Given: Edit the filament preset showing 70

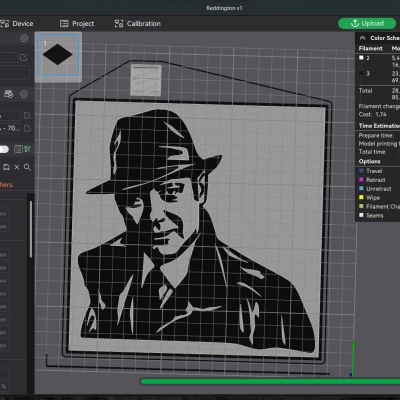Looking at the screenshot, I should tap(27, 128).
